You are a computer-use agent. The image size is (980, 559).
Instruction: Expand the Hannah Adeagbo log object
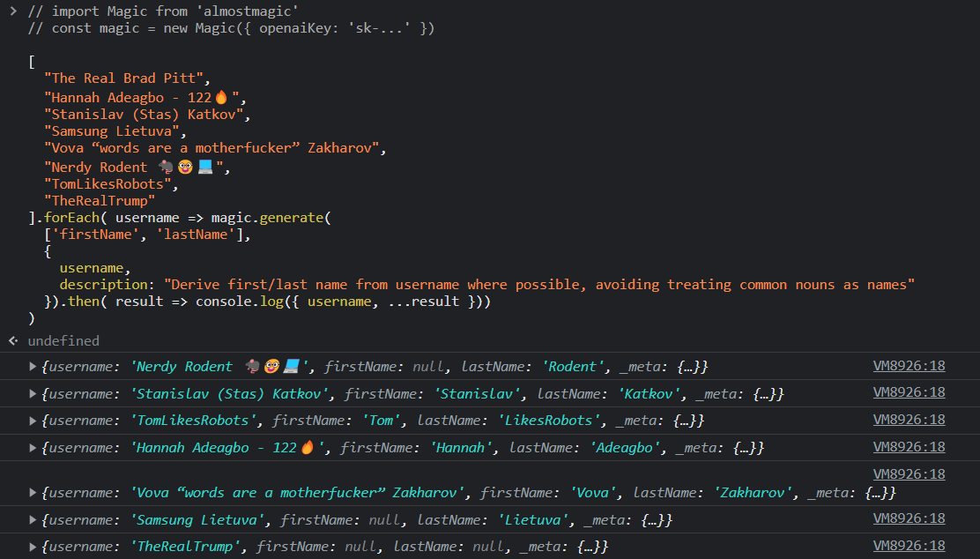pyautogui.click(x=33, y=448)
